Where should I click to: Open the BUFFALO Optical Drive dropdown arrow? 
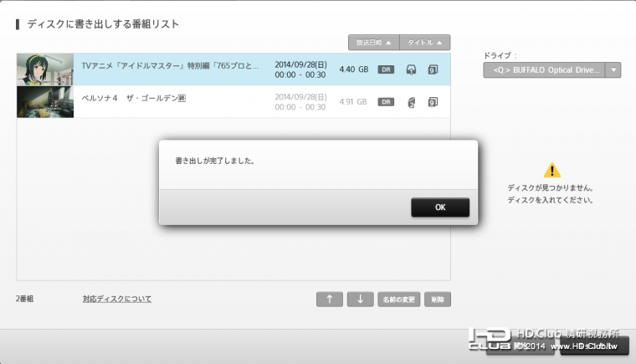pos(613,70)
